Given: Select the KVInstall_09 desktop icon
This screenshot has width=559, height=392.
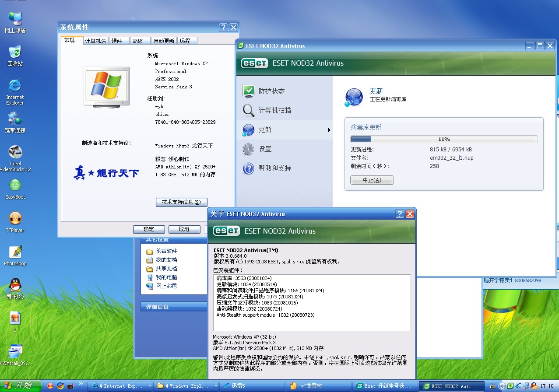Looking at the screenshot, I should tap(15, 355).
